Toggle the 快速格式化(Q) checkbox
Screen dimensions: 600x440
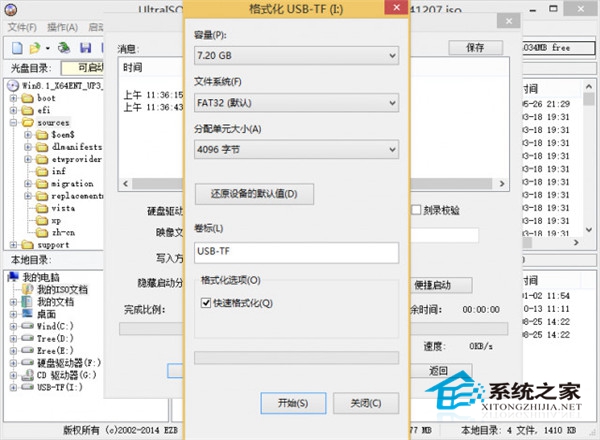click(206, 303)
